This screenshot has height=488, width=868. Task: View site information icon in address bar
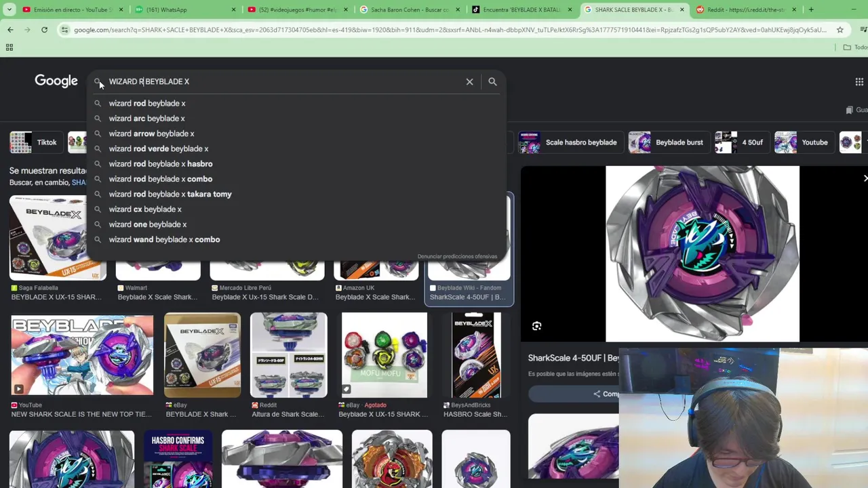pyautogui.click(x=64, y=30)
